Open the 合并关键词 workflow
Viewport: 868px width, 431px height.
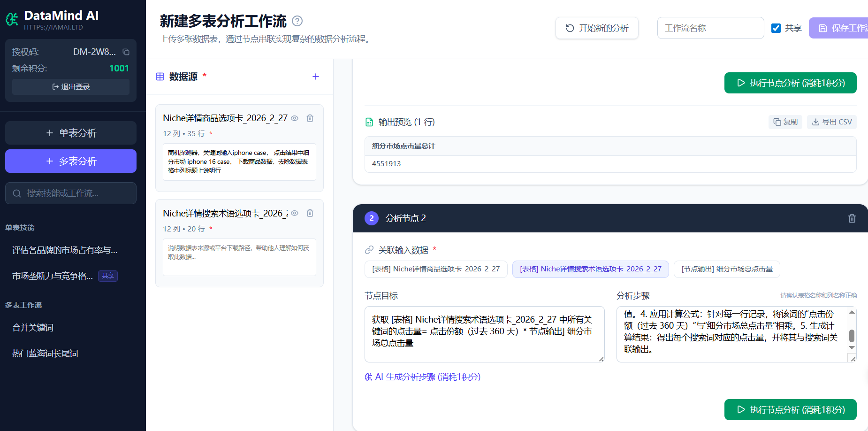tap(33, 328)
